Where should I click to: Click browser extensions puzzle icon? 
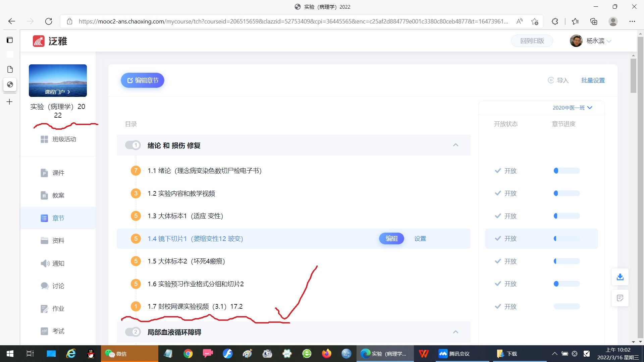555,21
